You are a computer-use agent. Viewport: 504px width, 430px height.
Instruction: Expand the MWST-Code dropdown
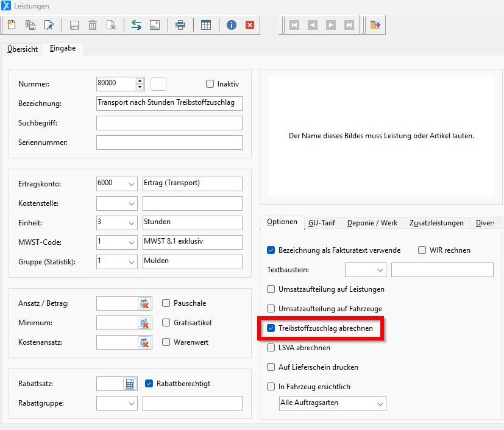coord(132,242)
